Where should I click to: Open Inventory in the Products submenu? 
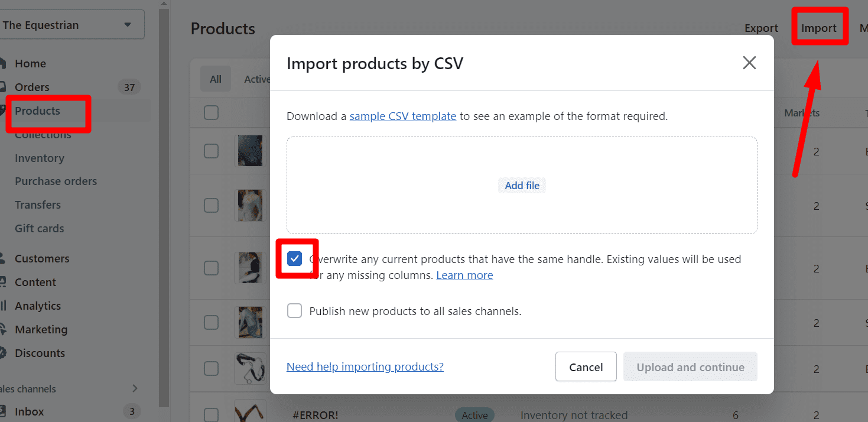(x=40, y=158)
